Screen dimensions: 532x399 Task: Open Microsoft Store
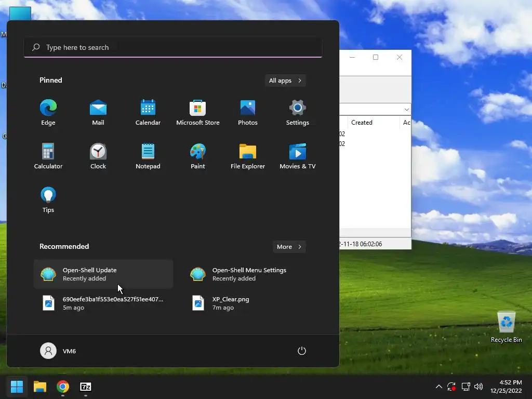(x=198, y=113)
